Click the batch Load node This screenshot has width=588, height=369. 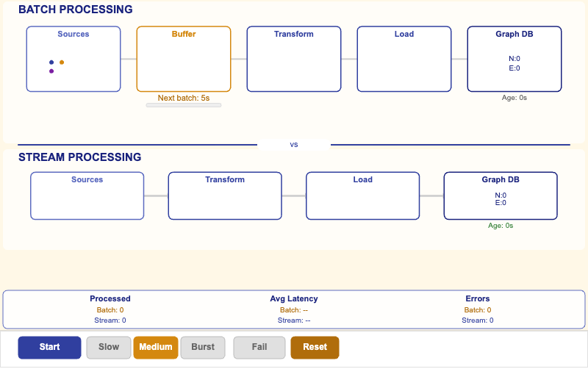point(404,59)
